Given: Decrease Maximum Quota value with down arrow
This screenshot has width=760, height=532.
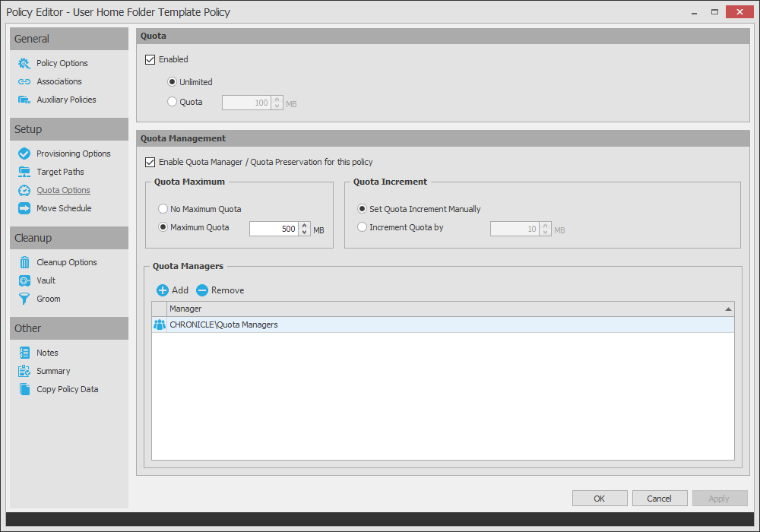Looking at the screenshot, I should coord(305,232).
